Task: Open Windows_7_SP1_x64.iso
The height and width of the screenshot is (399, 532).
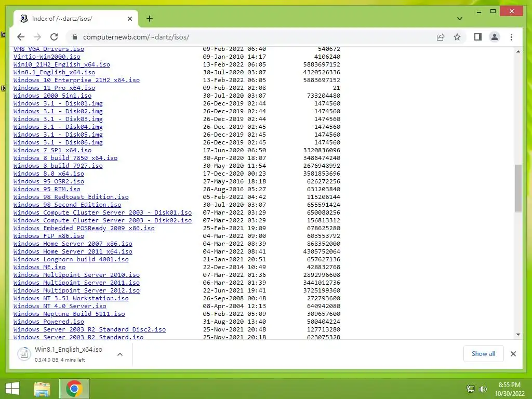Action: (x=52, y=150)
